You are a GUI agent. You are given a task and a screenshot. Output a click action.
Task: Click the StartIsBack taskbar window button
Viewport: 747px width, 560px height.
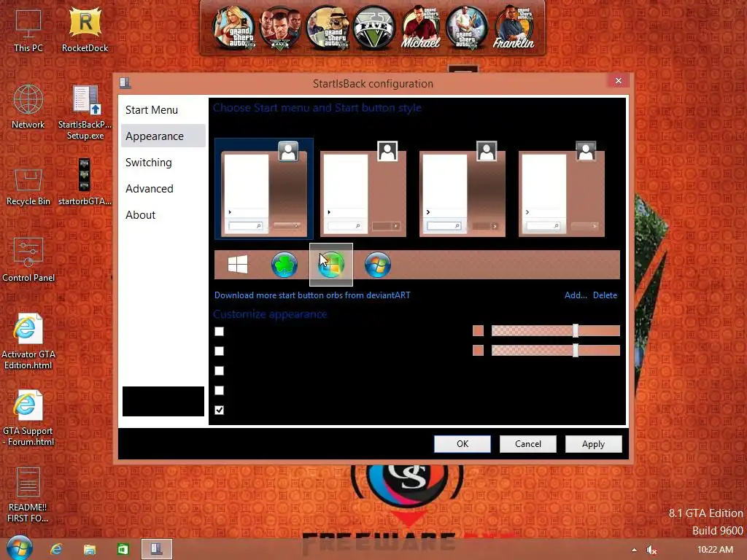coord(157,549)
